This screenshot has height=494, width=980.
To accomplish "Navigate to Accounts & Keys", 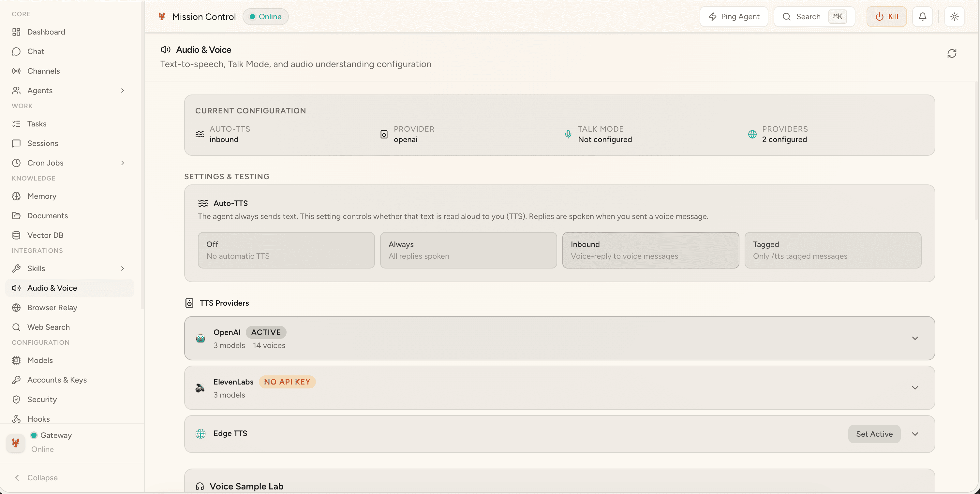I will pyautogui.click(x=57, y=380).
